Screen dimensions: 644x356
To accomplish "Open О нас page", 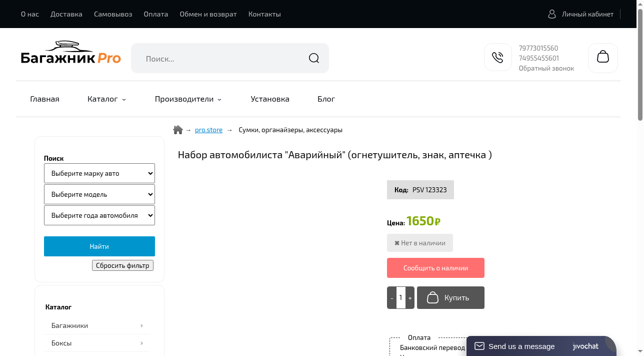I will point(30,14).
